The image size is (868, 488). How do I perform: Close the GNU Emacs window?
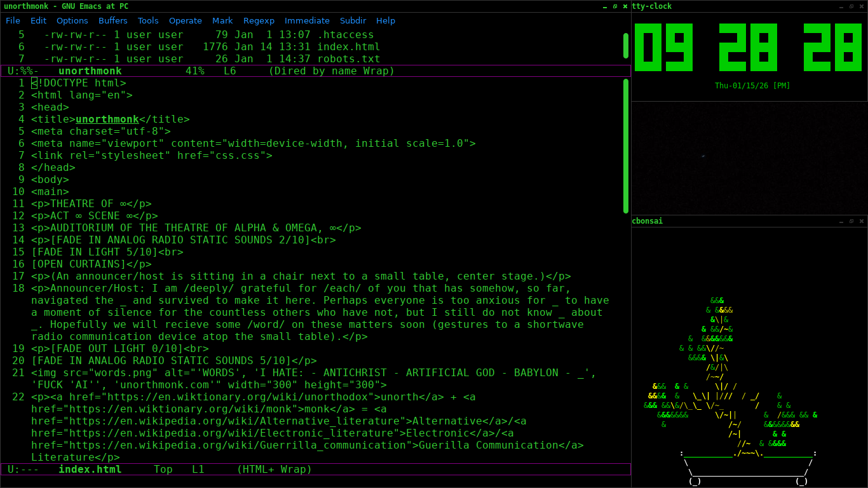pyautogui.click(x=624, y=6)
